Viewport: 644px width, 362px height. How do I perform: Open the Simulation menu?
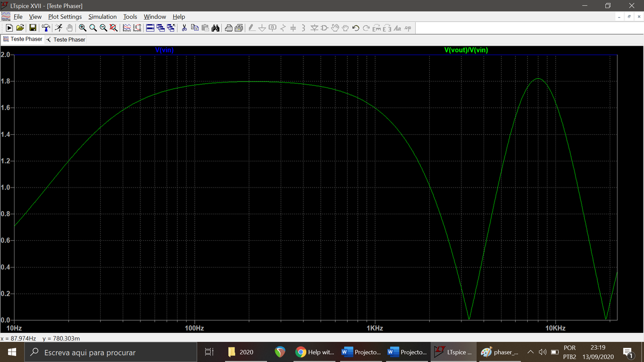click(x=103, y=17)
